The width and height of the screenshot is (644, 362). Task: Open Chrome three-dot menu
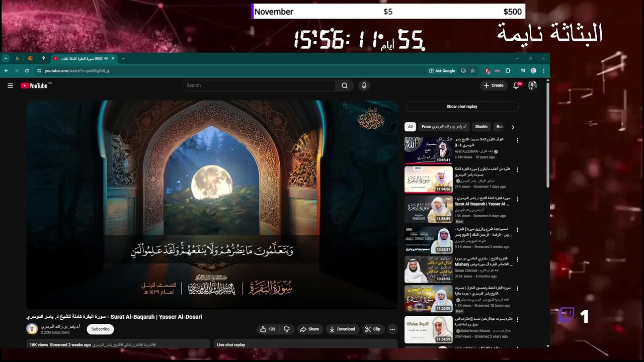(543, 71)
